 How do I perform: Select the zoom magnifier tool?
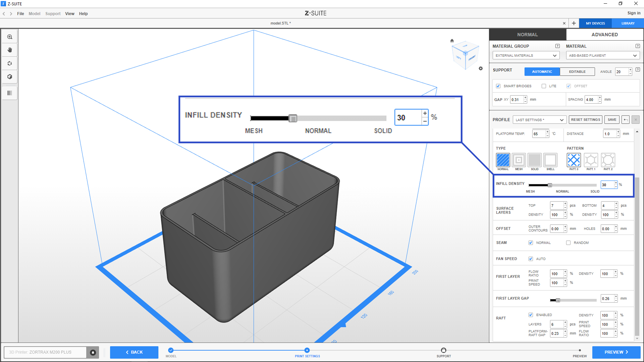[10, 37]
